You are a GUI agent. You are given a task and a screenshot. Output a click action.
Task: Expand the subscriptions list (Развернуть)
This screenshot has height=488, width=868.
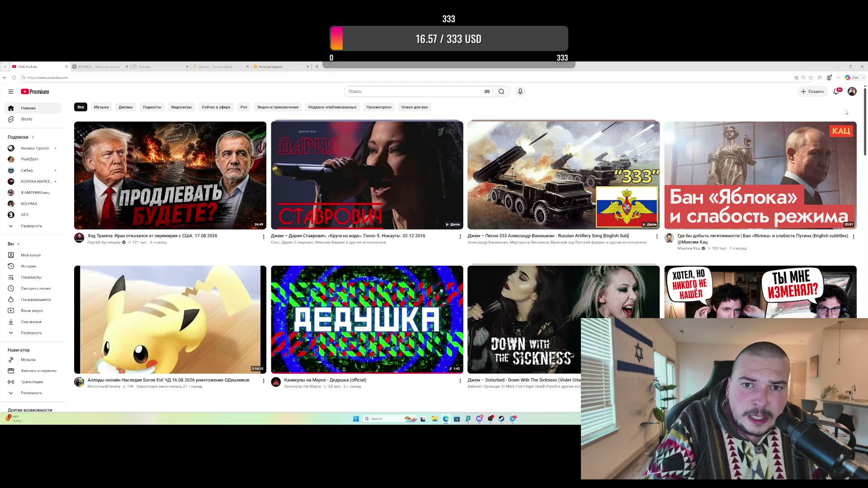click(x=31, y=226)
